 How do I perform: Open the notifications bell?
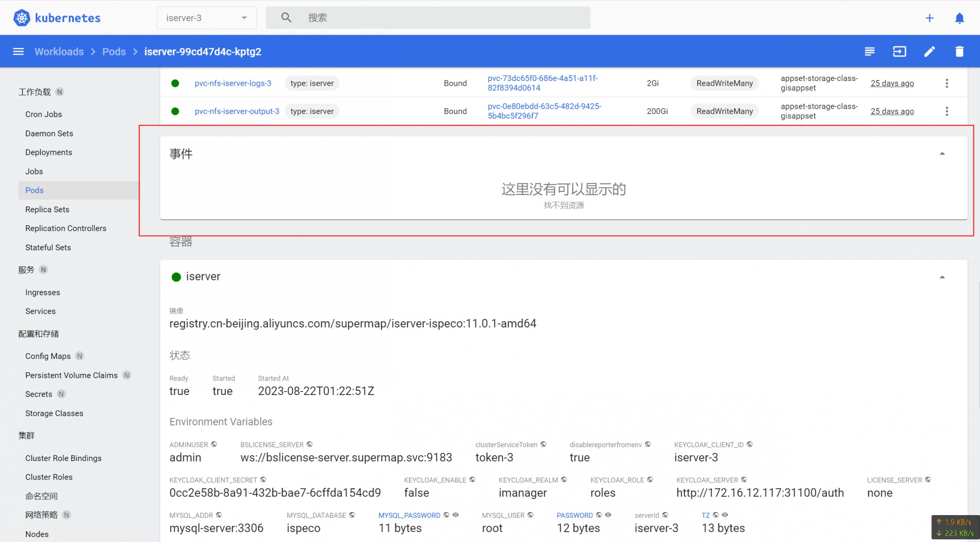tap(959, 18)
